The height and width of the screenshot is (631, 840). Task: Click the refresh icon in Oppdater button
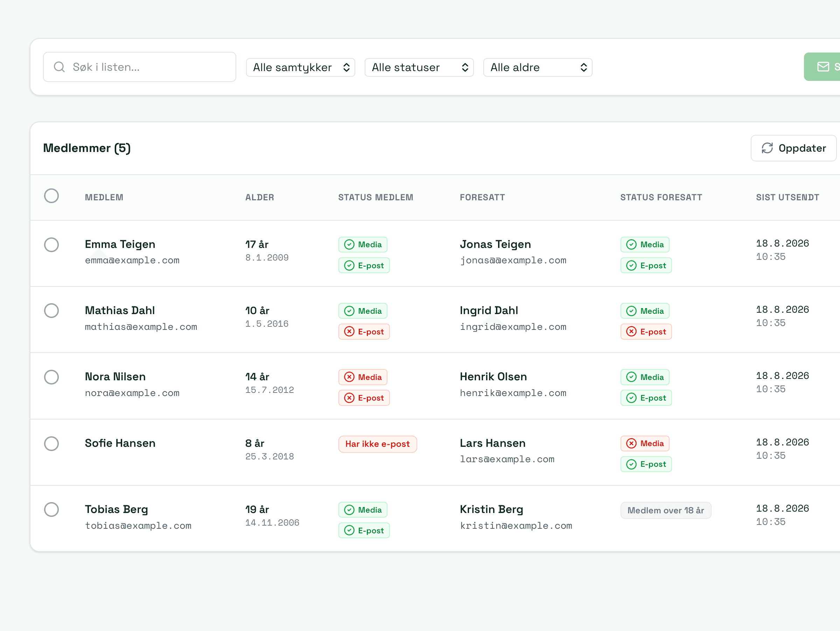767,148
